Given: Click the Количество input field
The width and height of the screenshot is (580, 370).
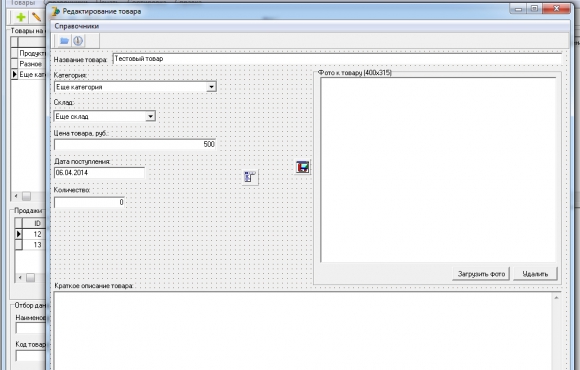Looking at the screenshot, I should pos(89,202).
